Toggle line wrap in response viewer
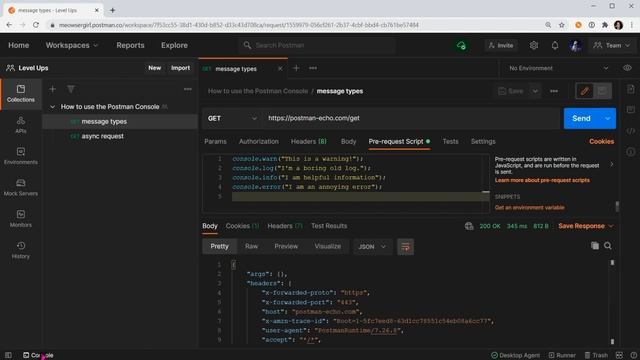The image size is (640, 360). click(x=405, y=247)
